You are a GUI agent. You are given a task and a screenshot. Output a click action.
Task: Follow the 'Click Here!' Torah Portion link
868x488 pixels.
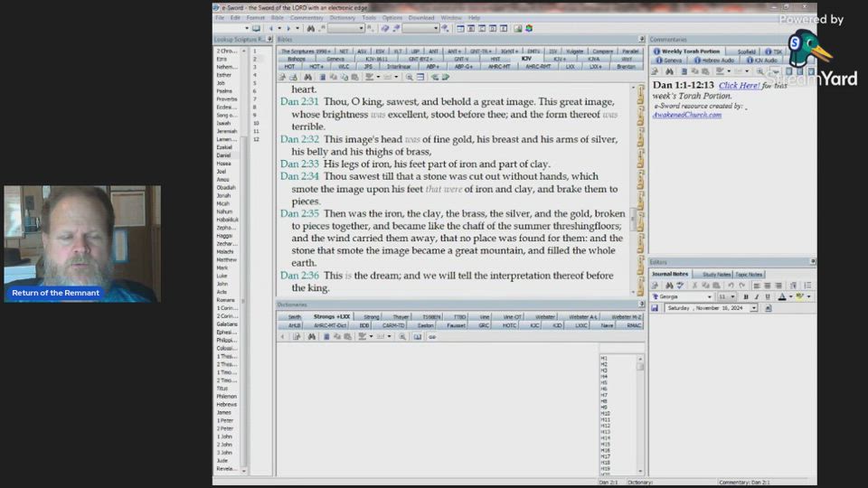(739, 86)
